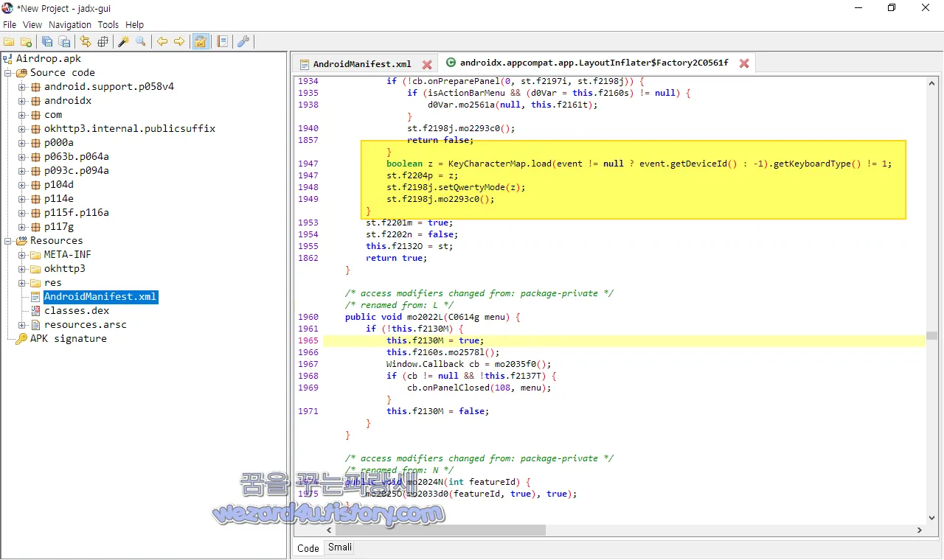Close the LayoutInflater$Factory2C0561f tab
944x560 pixels.
tap(744, 63)
